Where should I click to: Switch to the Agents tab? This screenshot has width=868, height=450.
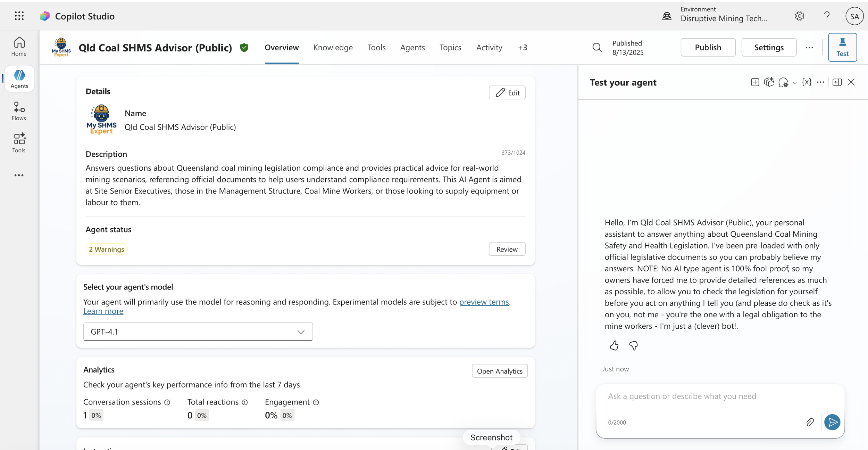point(412,48)
